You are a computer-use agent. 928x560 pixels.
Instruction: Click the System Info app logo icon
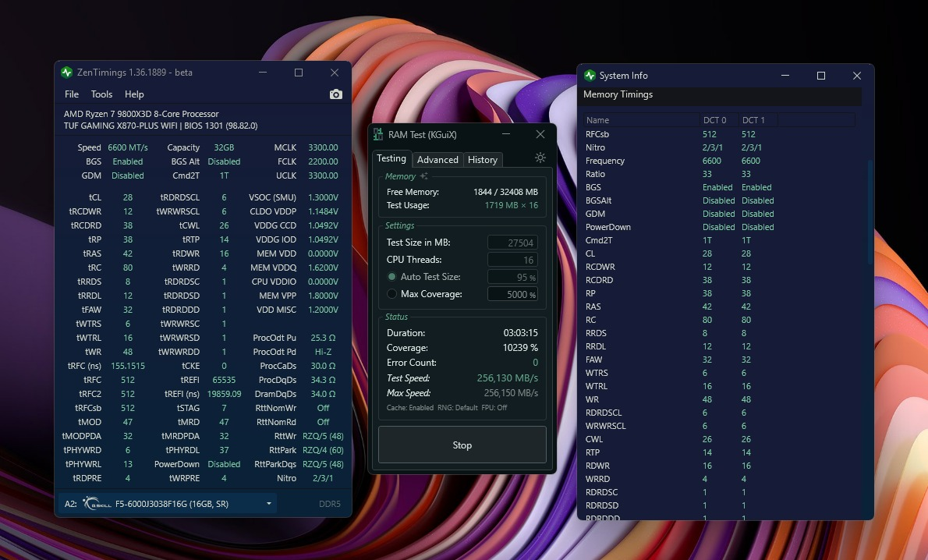[590, 75]
